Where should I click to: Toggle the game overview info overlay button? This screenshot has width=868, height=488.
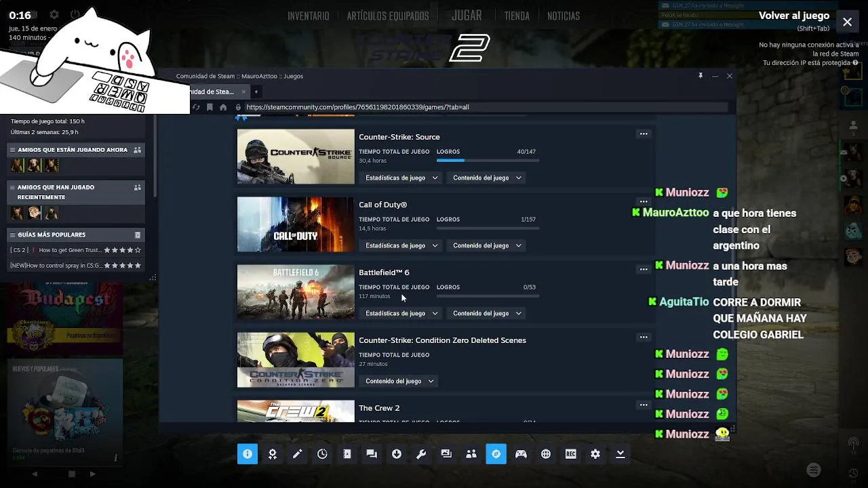pos(248,454)
